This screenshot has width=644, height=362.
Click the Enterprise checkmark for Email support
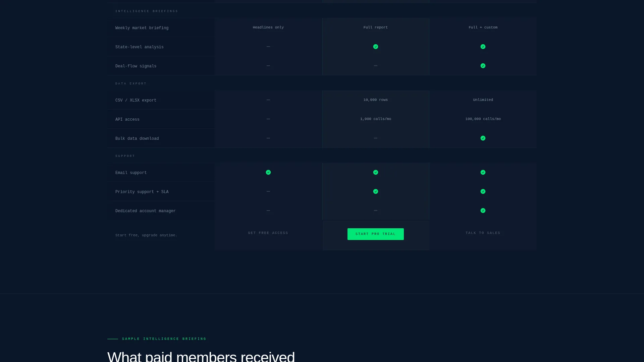[483, 172]
